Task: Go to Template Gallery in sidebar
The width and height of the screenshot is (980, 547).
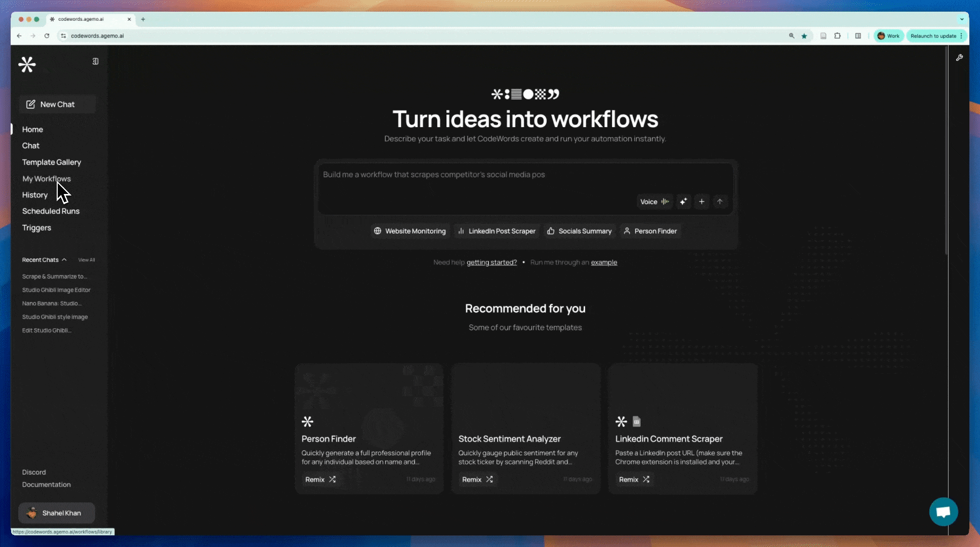Action: point(52,162)
